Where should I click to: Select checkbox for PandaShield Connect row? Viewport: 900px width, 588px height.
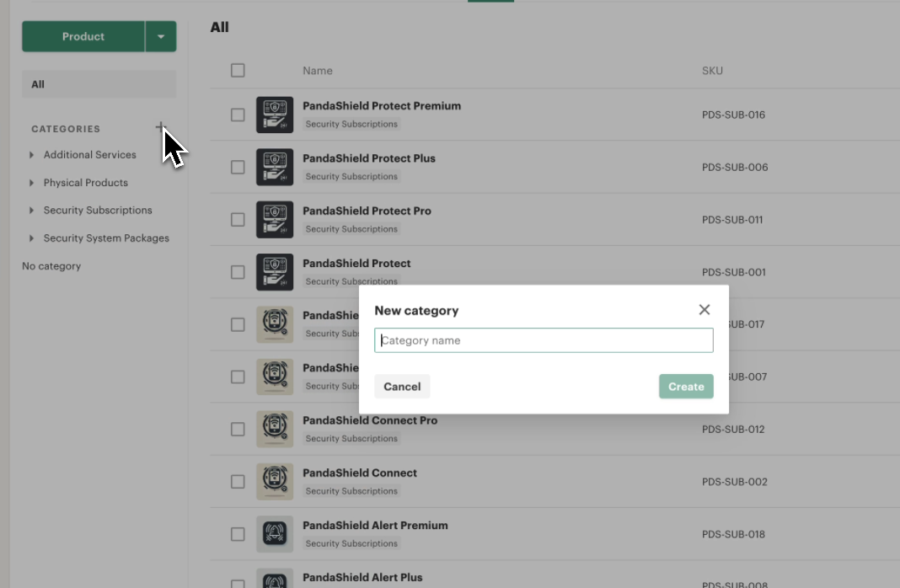(238, 482)
